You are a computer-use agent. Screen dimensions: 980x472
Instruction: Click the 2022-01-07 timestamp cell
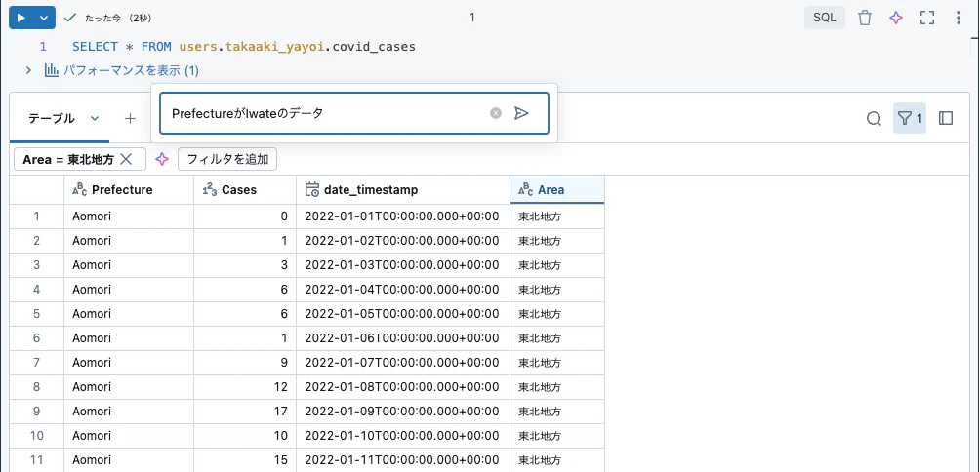click(403, 362)
